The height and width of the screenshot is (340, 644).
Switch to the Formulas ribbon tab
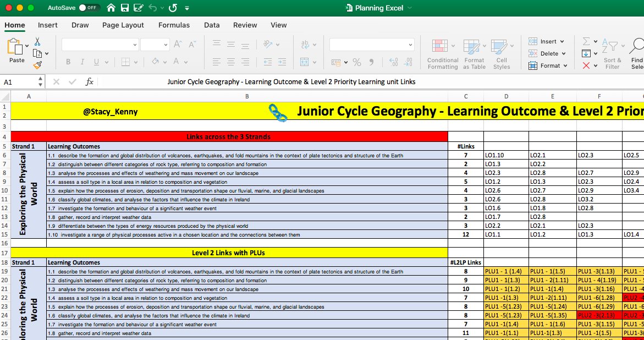tap(174, 25)
